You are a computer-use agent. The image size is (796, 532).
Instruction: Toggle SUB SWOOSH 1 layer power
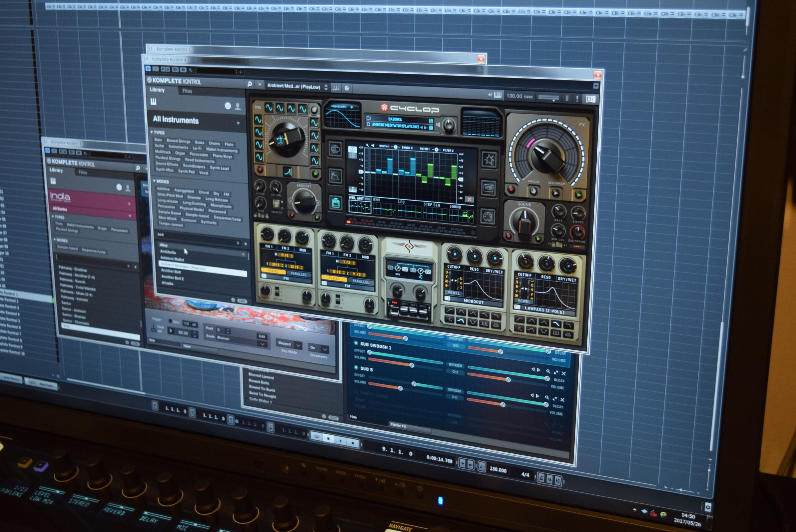[x=356, y=343]
